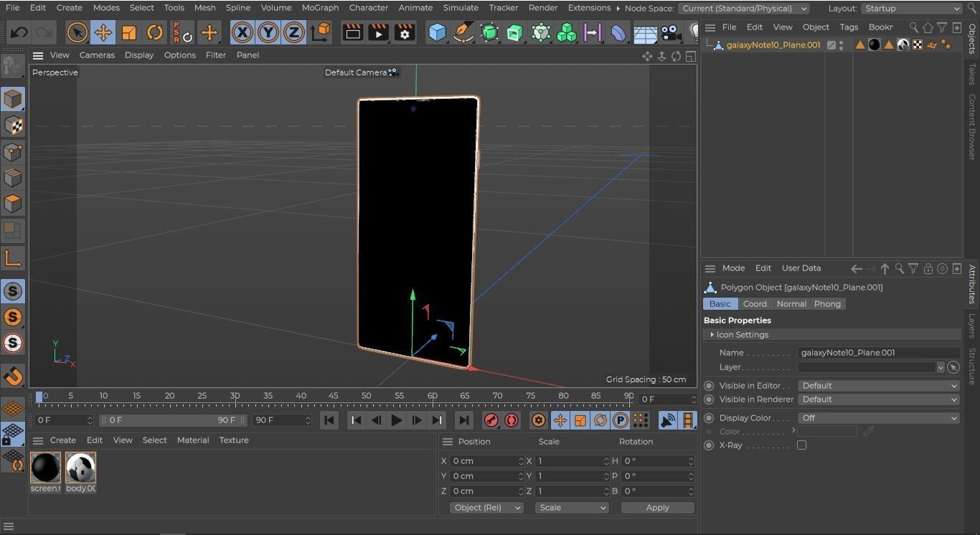The width and height of the screenshot is (980, 535).
Task: Open the Spline menu
Action: (238, 8)
